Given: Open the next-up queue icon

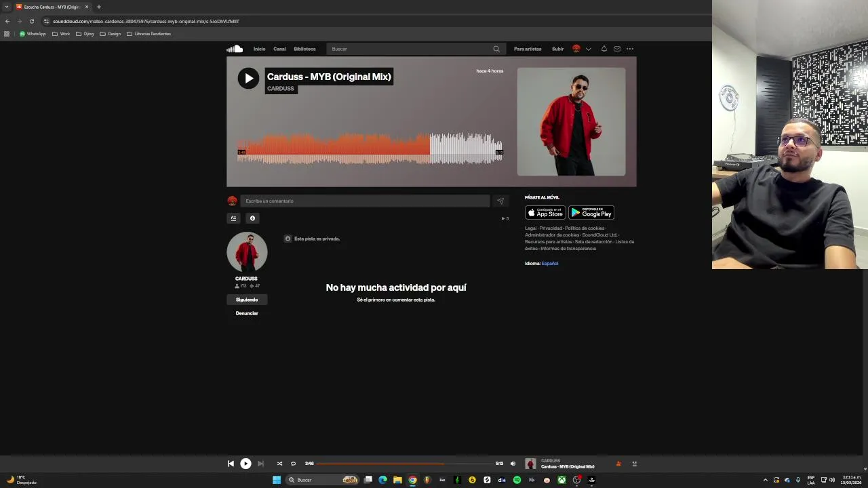Looking at the screenshot, I should pyautogui.click(x=635, y=464).
